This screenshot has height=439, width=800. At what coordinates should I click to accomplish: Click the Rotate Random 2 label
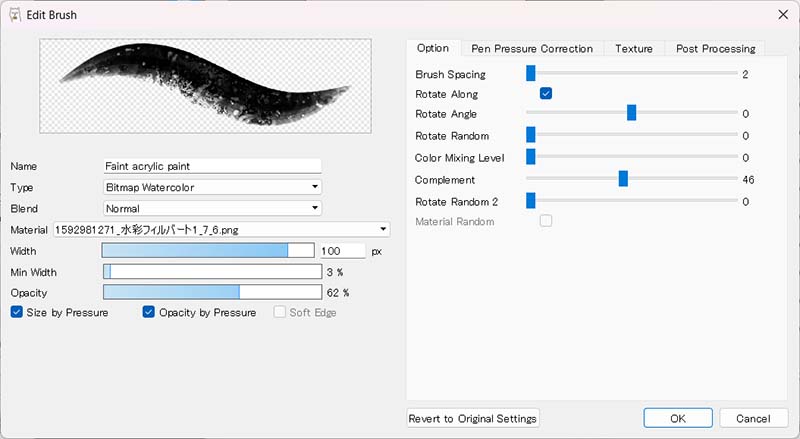pyautogui.click(x=457, y=202)
